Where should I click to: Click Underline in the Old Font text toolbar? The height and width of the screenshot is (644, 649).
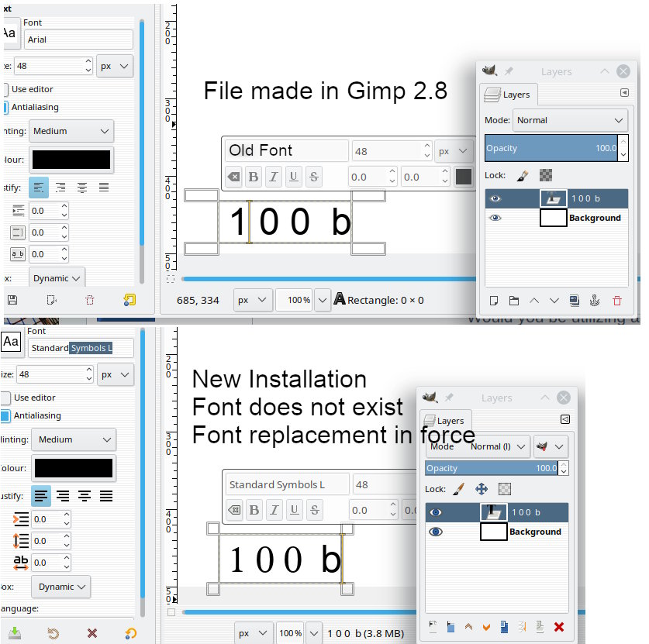coord(293,177)
